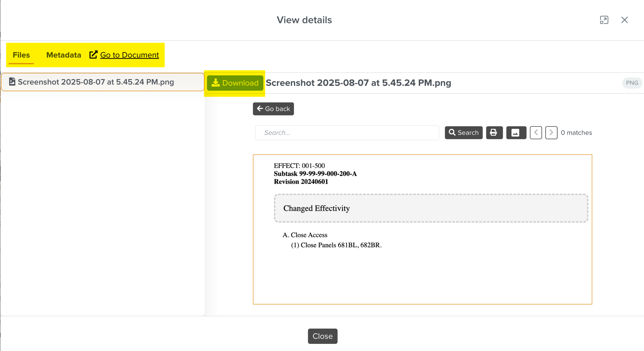This screenshot has height=351, width=644.
Task: Click the external link icon beside Go to Document
Action: tap(93, 55)
